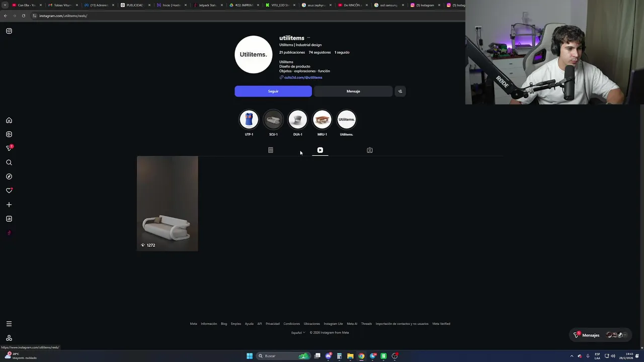Open File Explorer from the taskbar

pyautogui.click(x=350, y=356)
